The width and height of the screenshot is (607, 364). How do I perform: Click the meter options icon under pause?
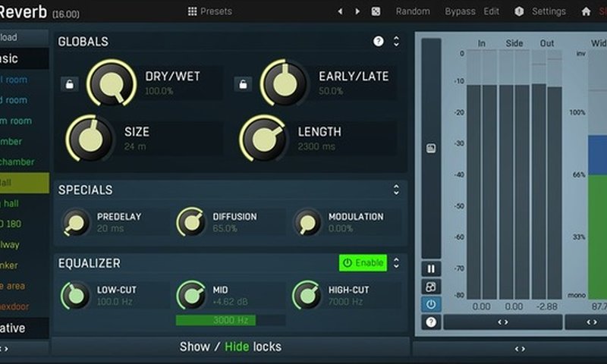point(431,286)
